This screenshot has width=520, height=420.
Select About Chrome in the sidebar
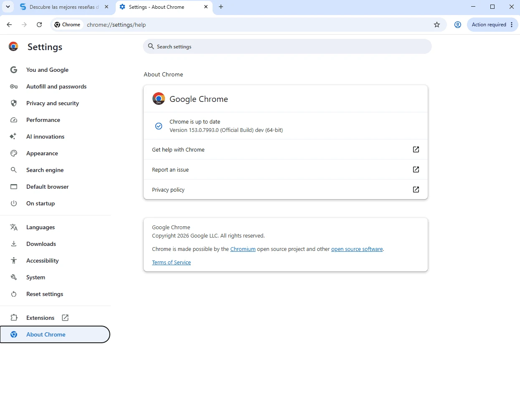55,334
